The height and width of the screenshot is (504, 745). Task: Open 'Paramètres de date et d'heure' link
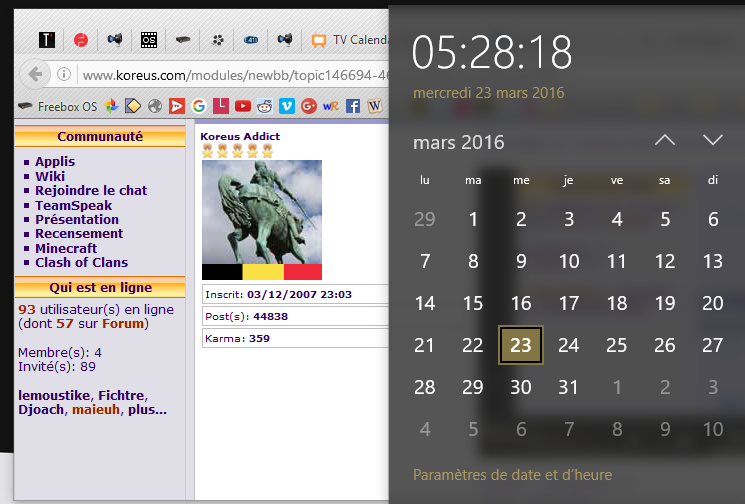(512, 475)
